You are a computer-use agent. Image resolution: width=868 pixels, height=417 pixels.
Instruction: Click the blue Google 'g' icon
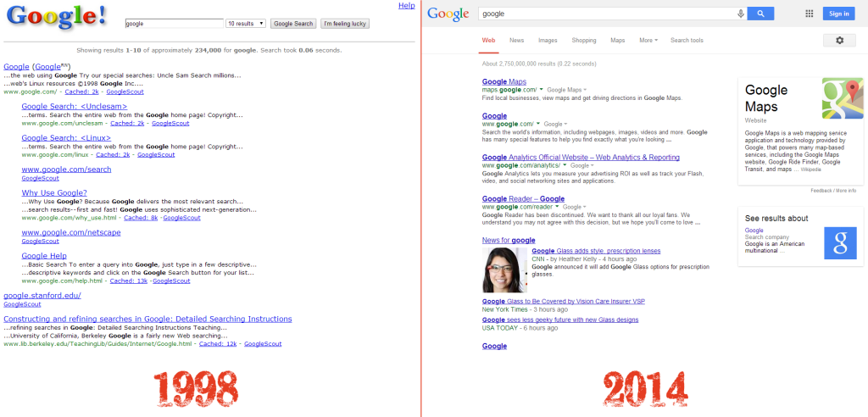coord(840,242)
